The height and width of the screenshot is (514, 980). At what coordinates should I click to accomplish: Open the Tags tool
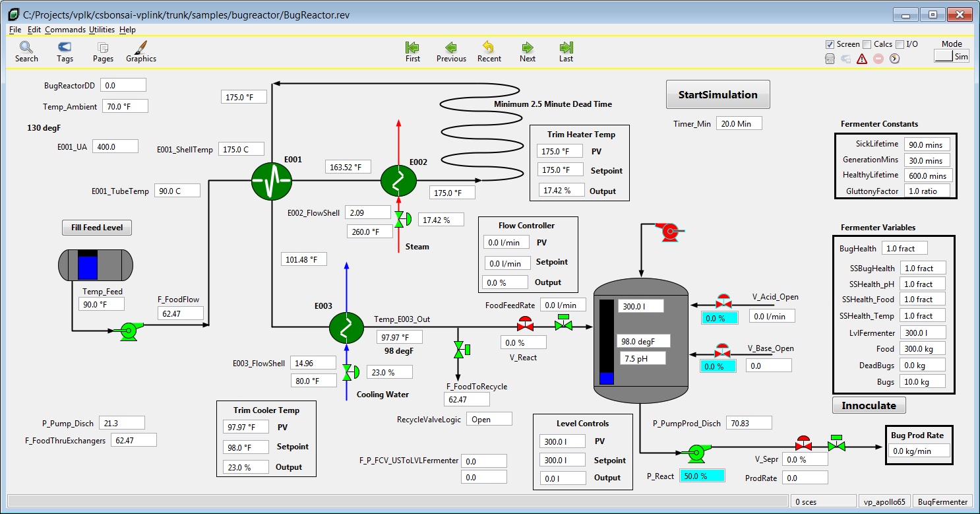(x=65, y=51)
